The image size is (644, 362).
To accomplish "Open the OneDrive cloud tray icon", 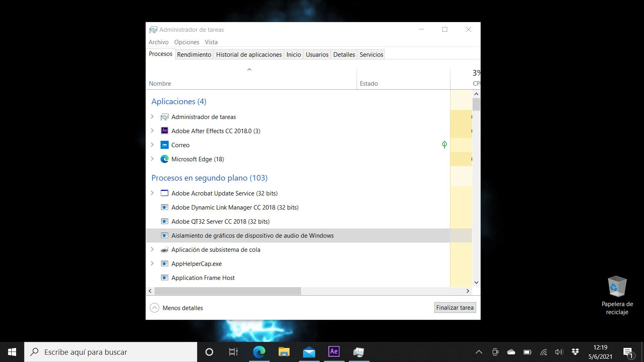I will pos(511,352).
